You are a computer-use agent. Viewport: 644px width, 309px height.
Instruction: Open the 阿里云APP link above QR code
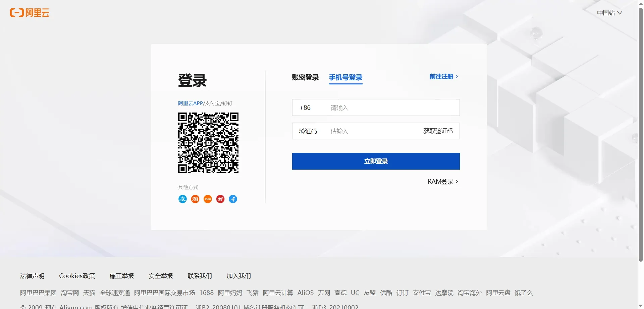[190, 103]
